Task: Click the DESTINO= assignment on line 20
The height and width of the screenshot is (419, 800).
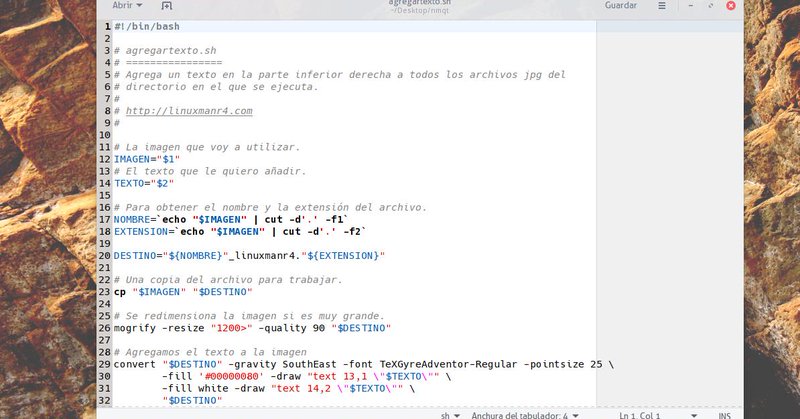Action: (x=249, y=256)
